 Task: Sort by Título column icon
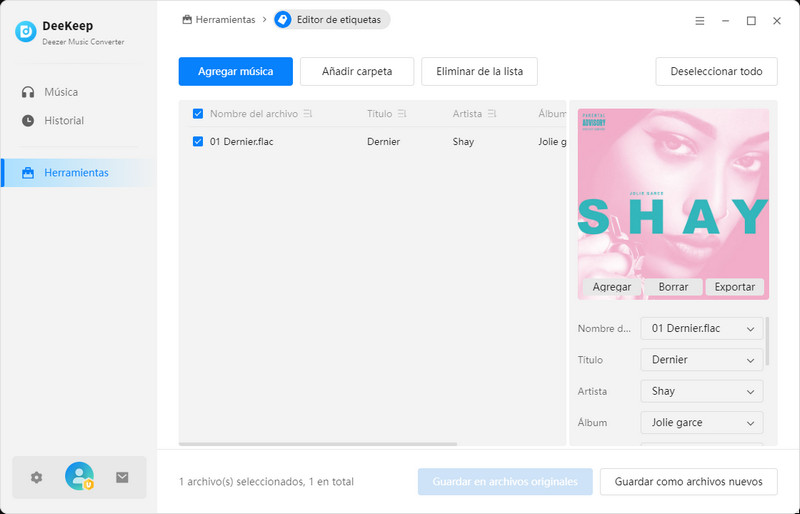tap(402, 113)
